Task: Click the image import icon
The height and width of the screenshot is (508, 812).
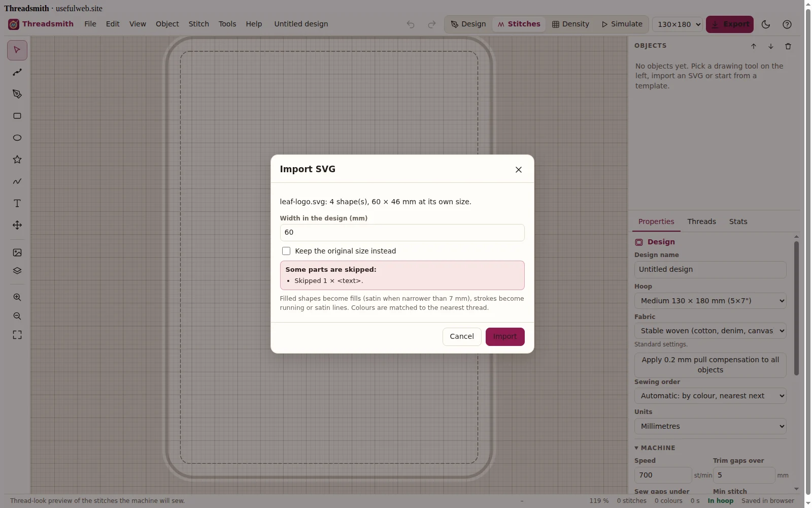Action: 17,252
